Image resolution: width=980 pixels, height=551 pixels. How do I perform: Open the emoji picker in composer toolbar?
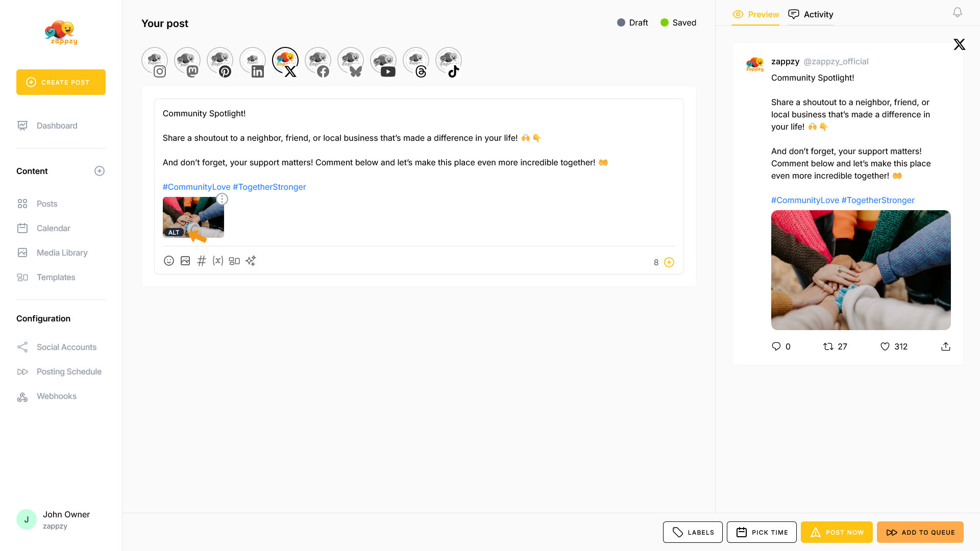tap(169, 261)
